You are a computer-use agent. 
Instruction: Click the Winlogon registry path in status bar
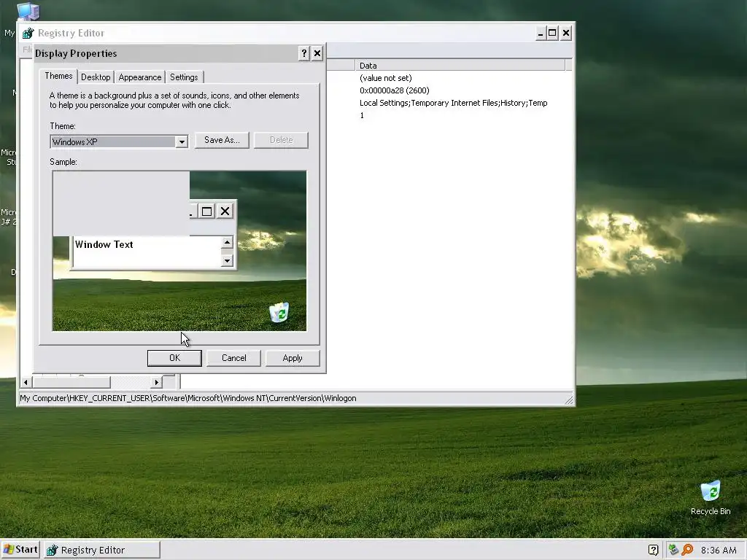[188, 398]
